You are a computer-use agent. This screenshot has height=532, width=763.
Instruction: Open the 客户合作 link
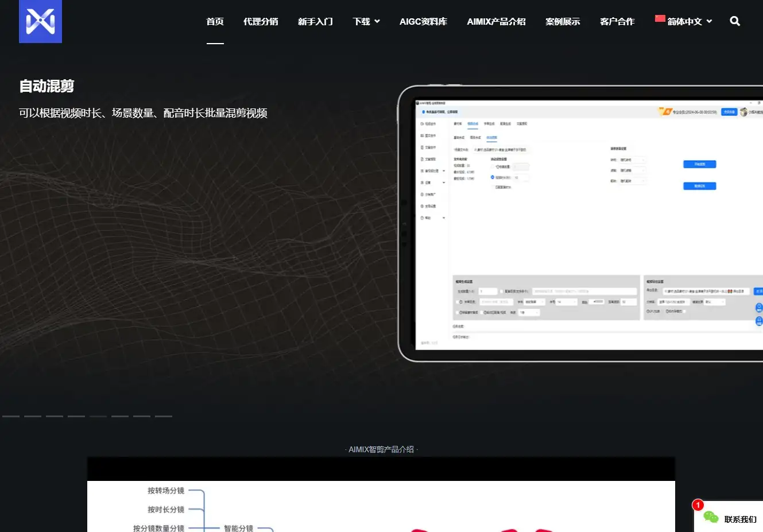point(617,22)
